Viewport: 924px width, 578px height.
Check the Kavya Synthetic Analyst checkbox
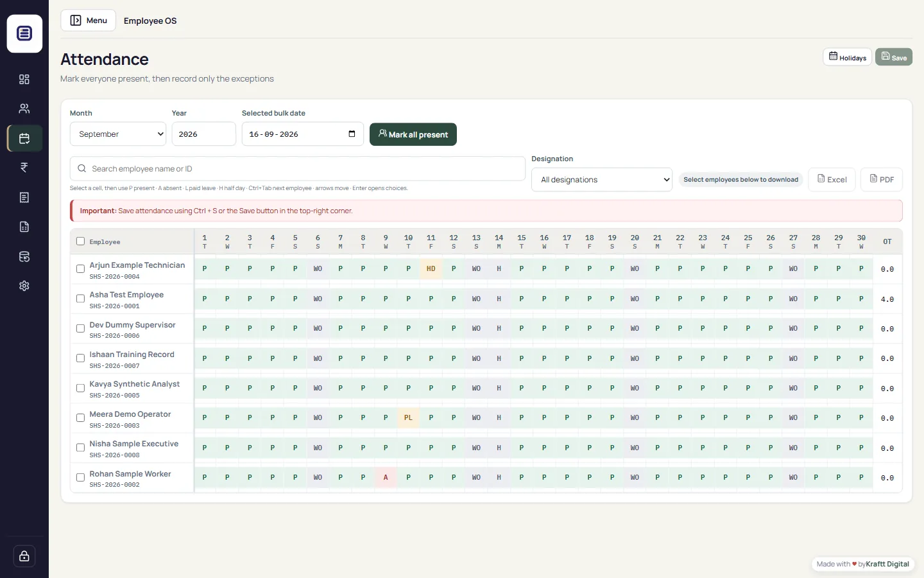pyautogui.click(x=80, y=388)
